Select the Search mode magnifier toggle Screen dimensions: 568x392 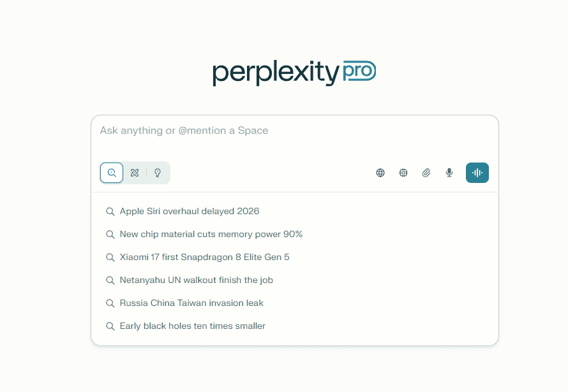click(x=112, y=173)
